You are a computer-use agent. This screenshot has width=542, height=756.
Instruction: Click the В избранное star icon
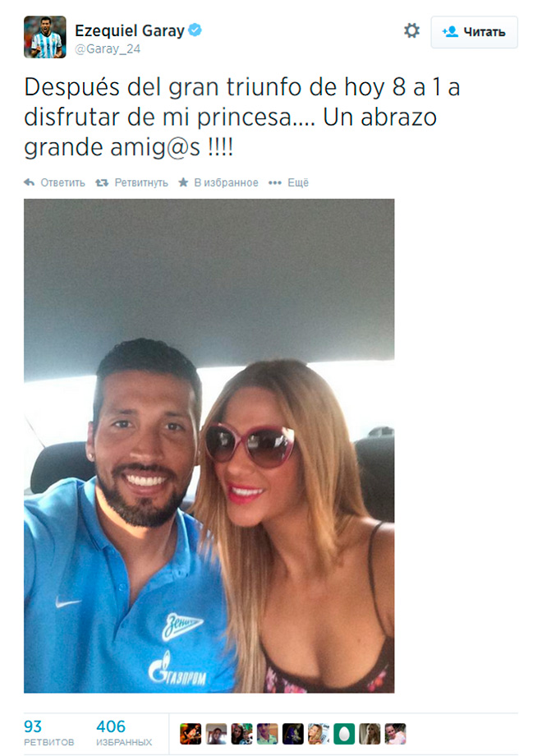183,182
